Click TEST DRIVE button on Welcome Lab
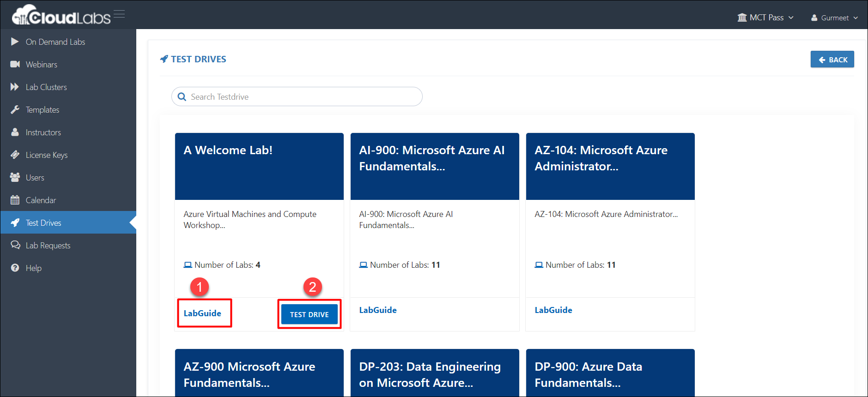The width and height of the screenshot is (868, 397). point(310,314)
